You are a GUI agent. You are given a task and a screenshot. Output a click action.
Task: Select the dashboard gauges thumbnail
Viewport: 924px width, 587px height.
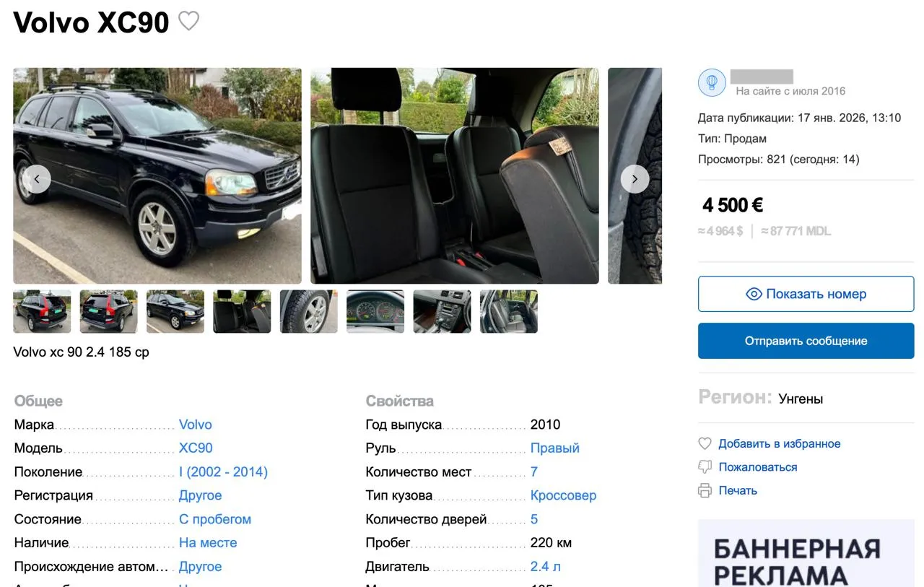(x=375, y=311)
